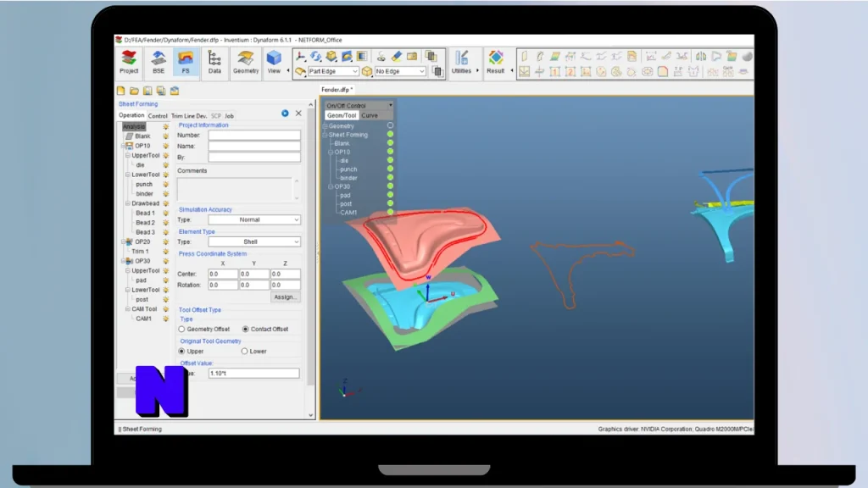The image size is (868, 488).
Task: Click the sun icon next to CAM1
Action: click(165, 319)
